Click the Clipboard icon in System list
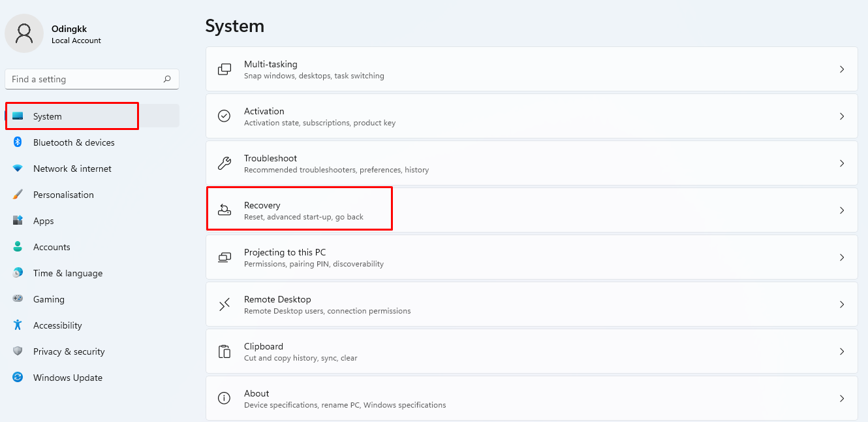 (225, 351)
